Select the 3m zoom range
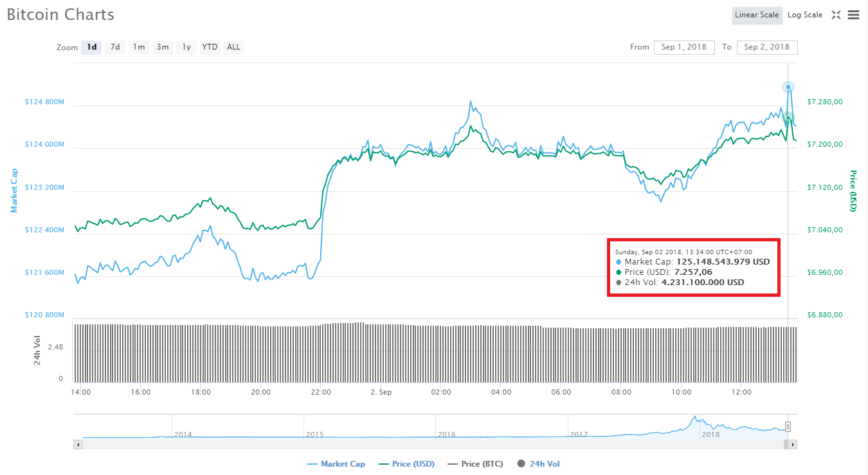868x475 pixels. pos(163,47)
